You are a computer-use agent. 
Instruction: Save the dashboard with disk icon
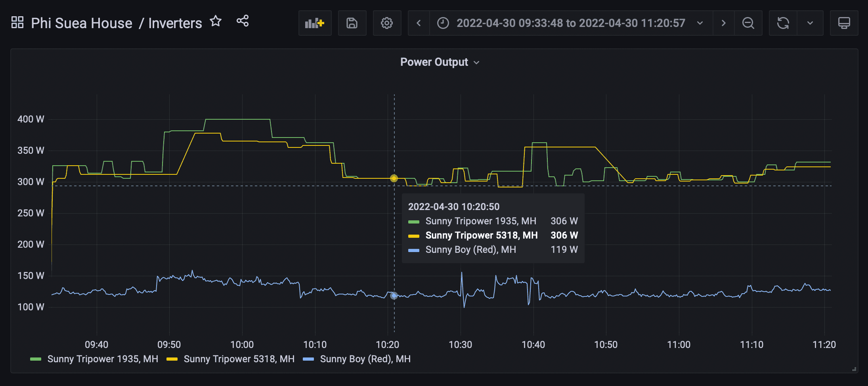click(352, 23)
